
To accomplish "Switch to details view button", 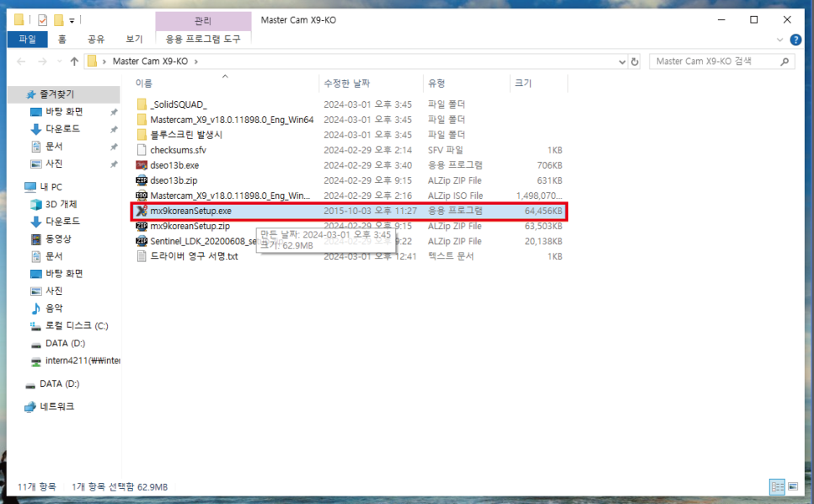I will pyautogui.click(x=777, y=487).
